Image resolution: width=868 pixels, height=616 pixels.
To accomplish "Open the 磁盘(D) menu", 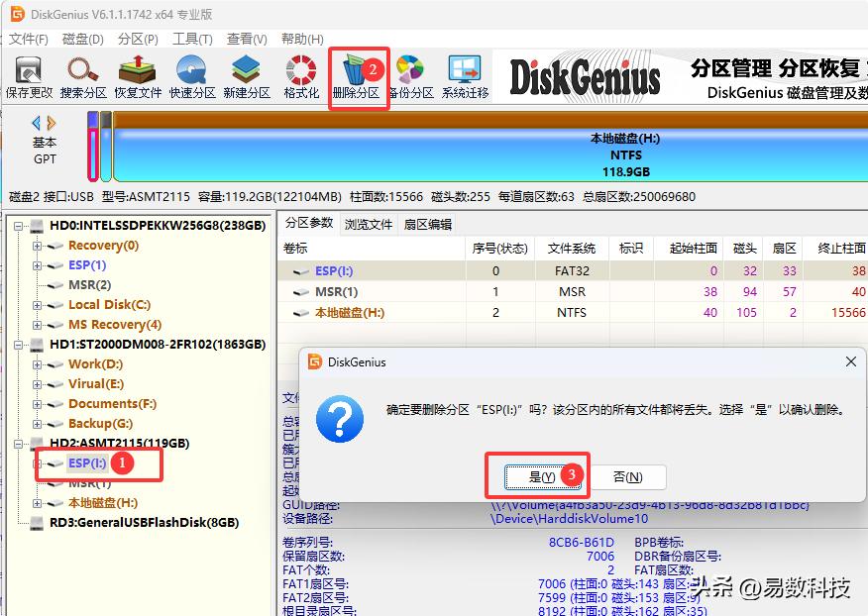I will coord(83,39).
